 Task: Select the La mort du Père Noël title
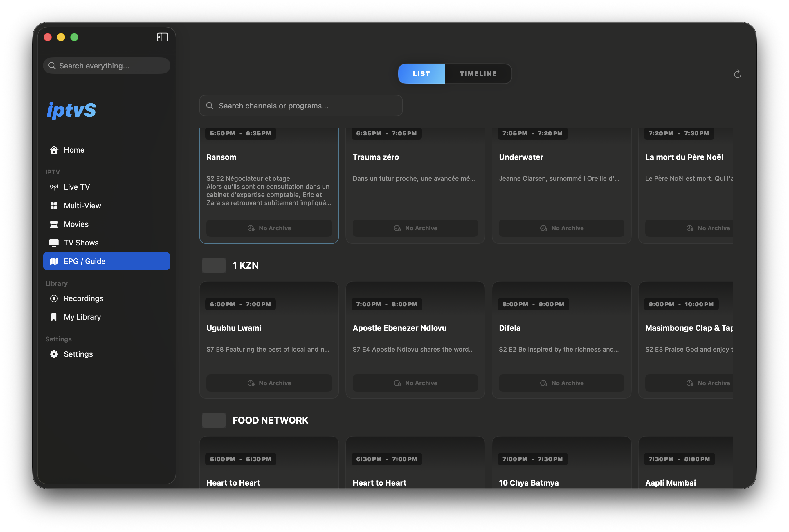pyautogui.click(x=684, y=157)
